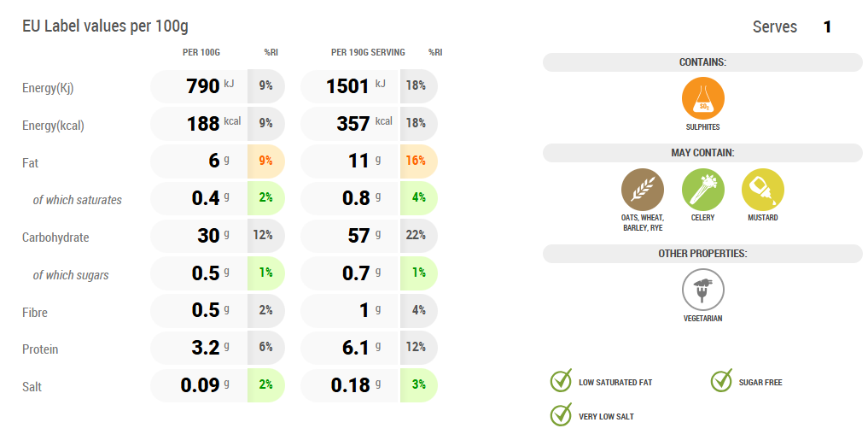Click the Other Properties section header

702,254
